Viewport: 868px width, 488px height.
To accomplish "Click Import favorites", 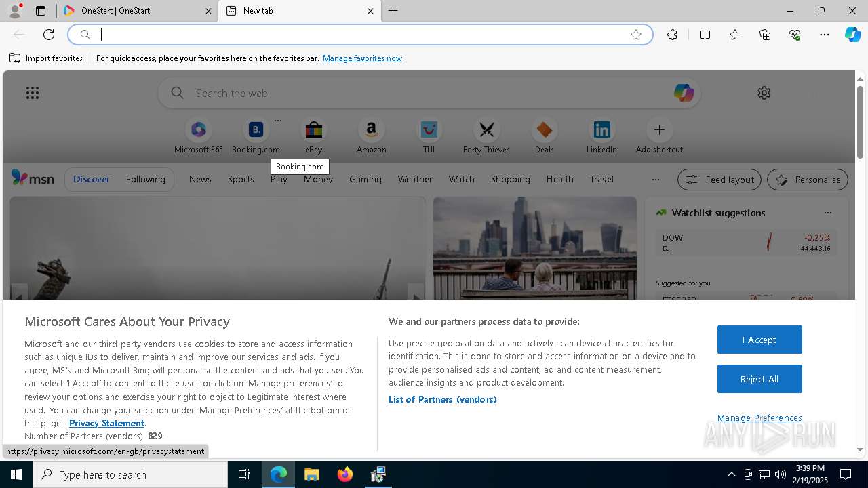I will click(46, 58).
